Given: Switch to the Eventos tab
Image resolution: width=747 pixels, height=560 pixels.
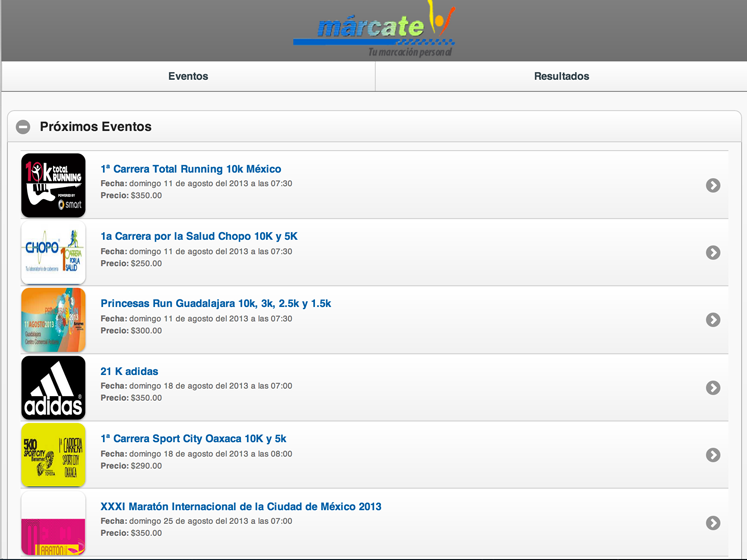Looking at the screenshot, I should [188, 76].
